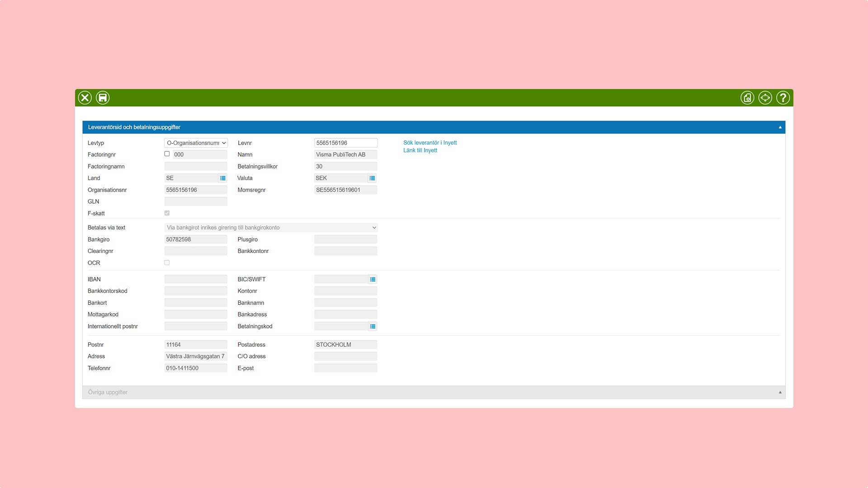The width and height of the screenshot is (868, 488).
Task: Click the empty Factoringnamn field
Action: point(196,166)
